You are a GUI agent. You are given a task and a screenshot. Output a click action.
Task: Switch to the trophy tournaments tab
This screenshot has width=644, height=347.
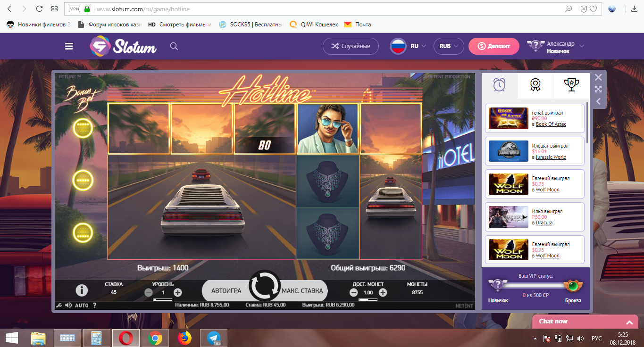point(571,85)
